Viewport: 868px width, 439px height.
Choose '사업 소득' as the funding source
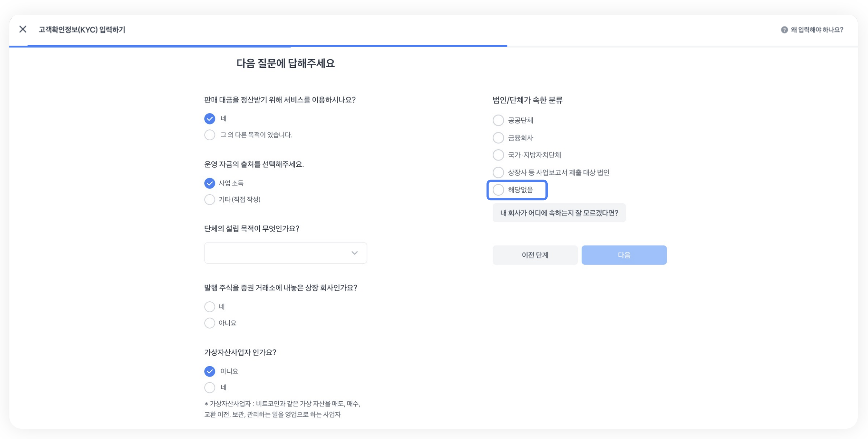(210, 183)
